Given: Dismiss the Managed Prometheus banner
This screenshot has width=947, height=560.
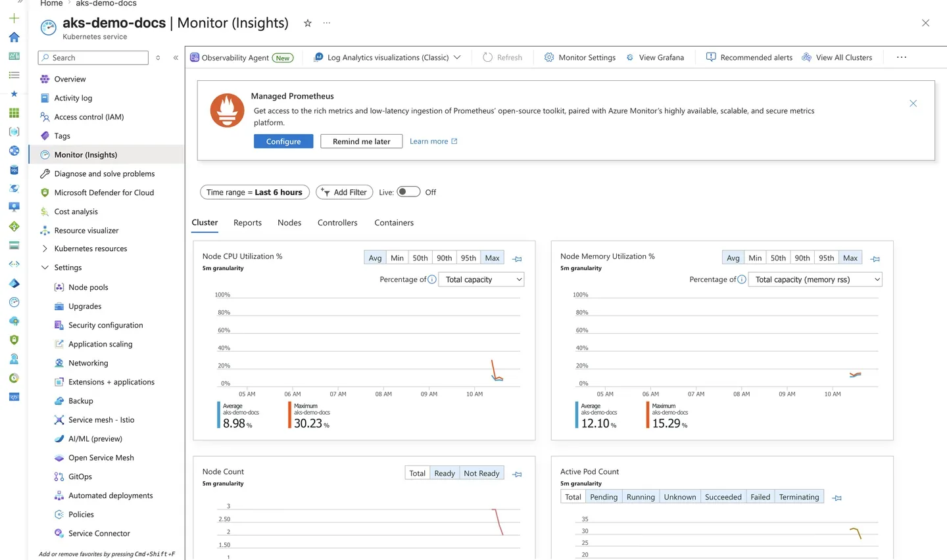Looking at the screenshot, I should (913, 103).
